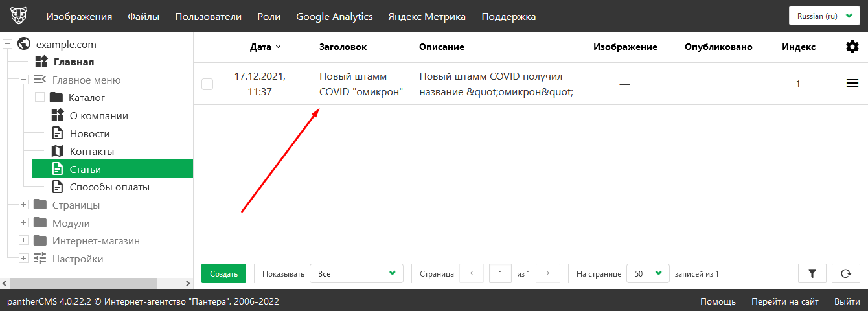The width and height of the screenshot is (868, 311).
Task: Go to the next page arrow
Action: click(548, 273)
